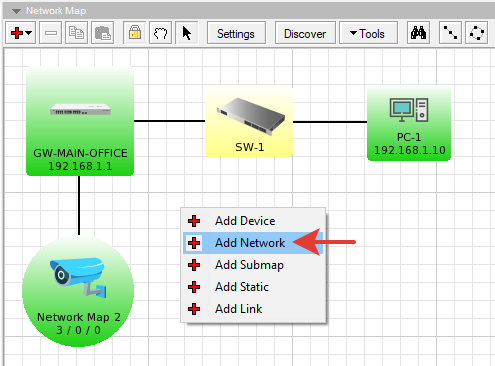The height and width of the screenshot is (366, 495).
Task: Click the paste toolbar icon
Action: (102, 33)
